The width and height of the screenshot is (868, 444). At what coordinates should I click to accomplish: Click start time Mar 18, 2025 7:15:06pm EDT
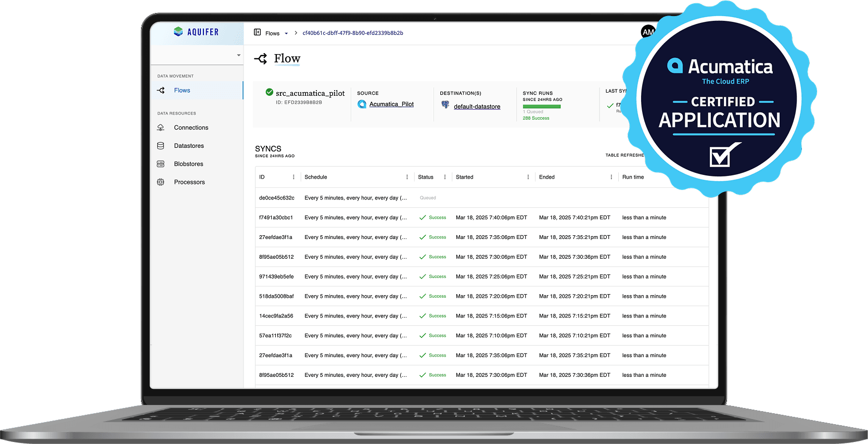pyautogui.click(x=491, y=316)
